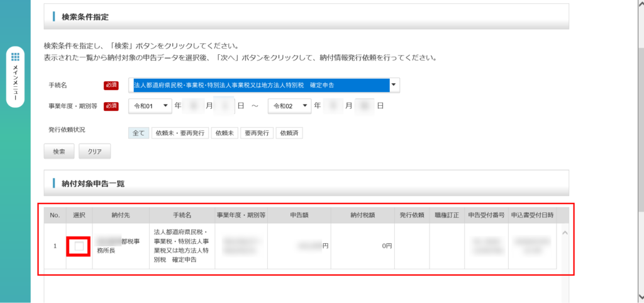The image size is (644, 303).
Task: Click the 納付先 column header
Action: (121, 215)
